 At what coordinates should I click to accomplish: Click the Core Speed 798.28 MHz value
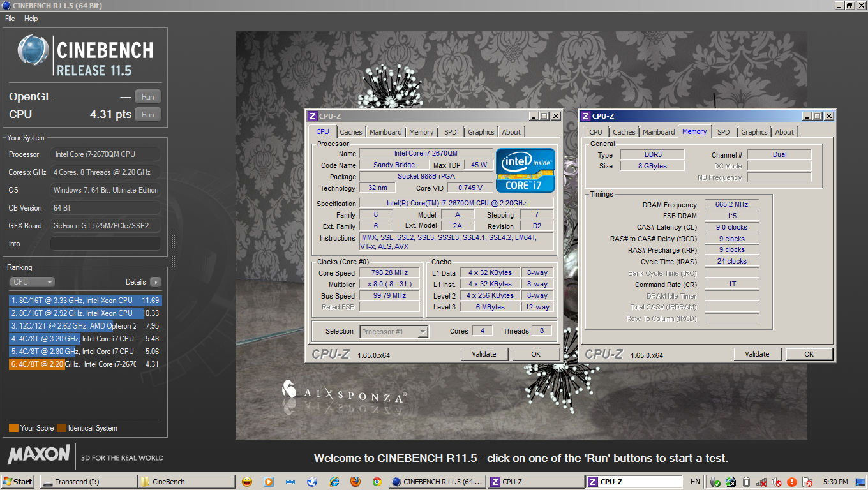[389, 273]
